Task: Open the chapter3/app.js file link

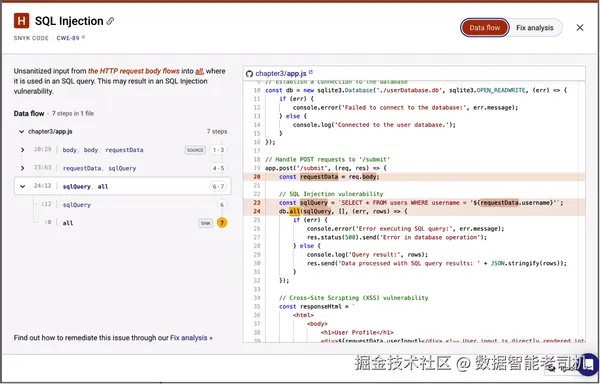Action: [281, 73]
